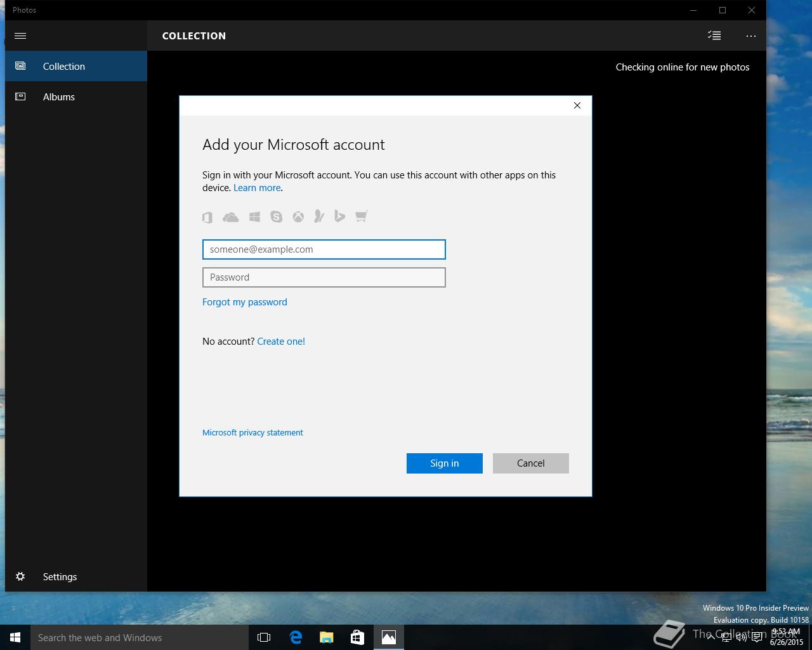Launch Microsoft Edge from the taskbar

[296, 637]
